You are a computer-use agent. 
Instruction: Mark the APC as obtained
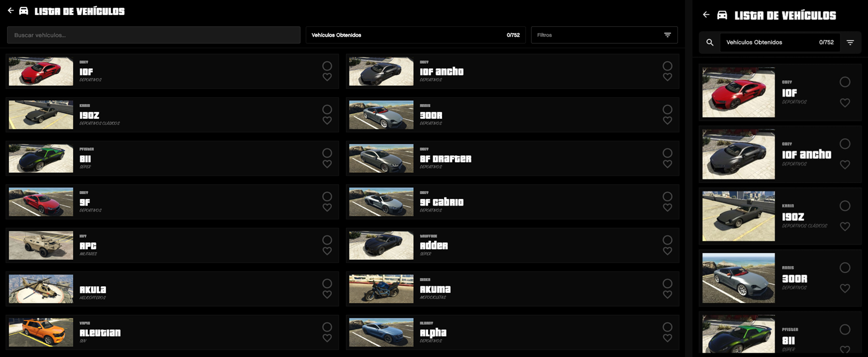pyautogui.click(x=327, y=240)
